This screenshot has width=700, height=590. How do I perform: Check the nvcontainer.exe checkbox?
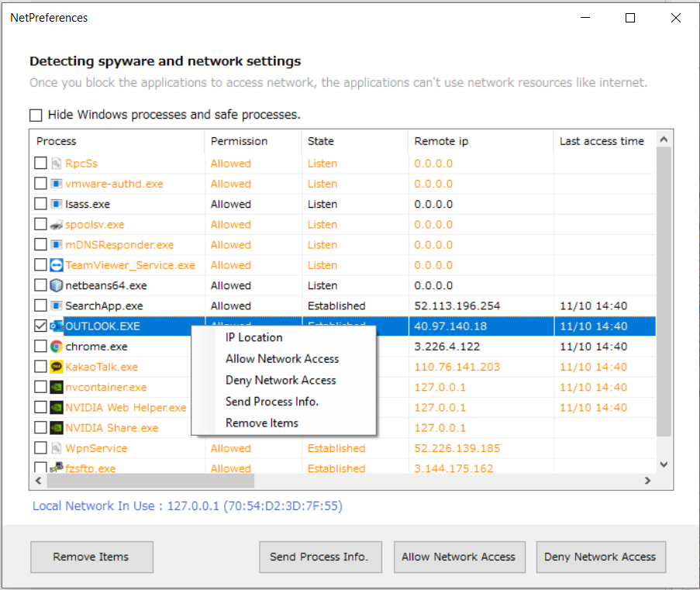click(40, 387)
